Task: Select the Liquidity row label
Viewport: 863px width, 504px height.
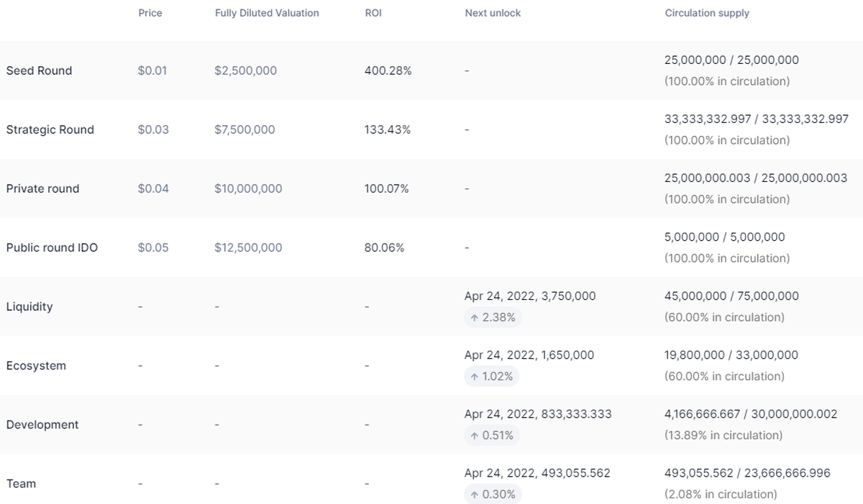Action: (29, 306)
